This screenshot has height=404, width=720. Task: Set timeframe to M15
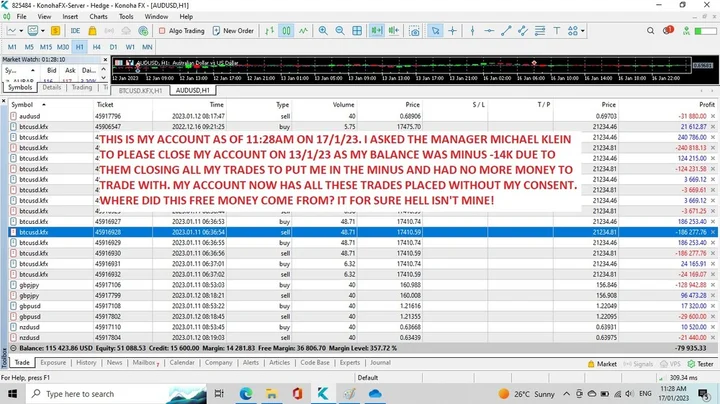tap(46, 47)
